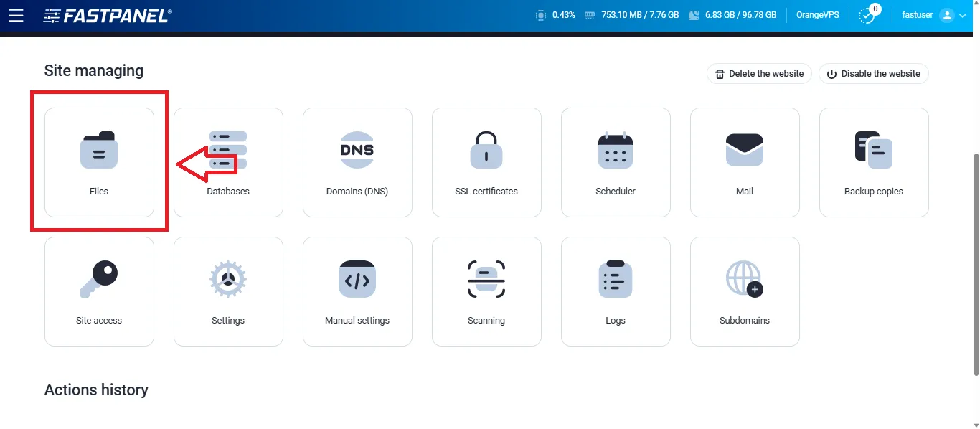Viewport: 980px width, 429px height.
Task: Open the Scanning tile
Action: coord(486,291)
